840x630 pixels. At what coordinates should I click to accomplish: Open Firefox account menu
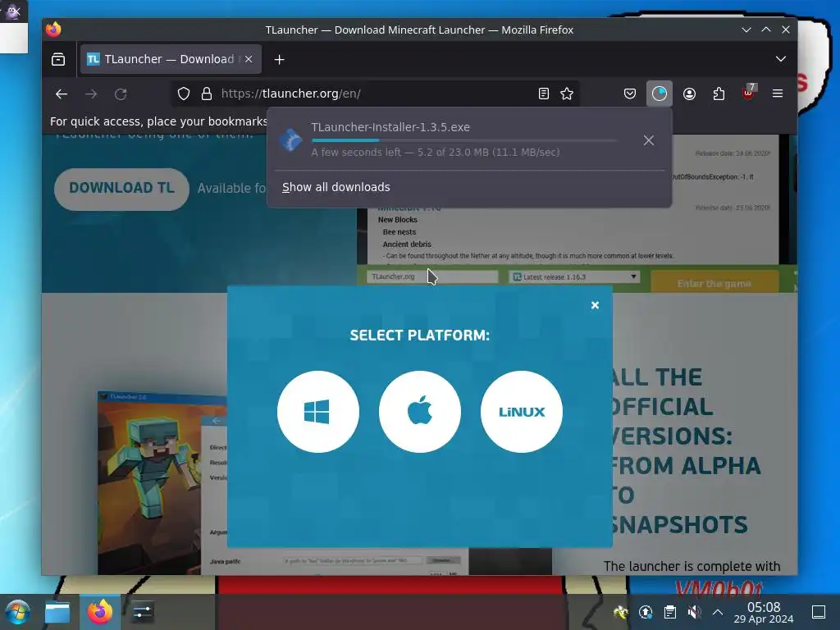(689, 94)
